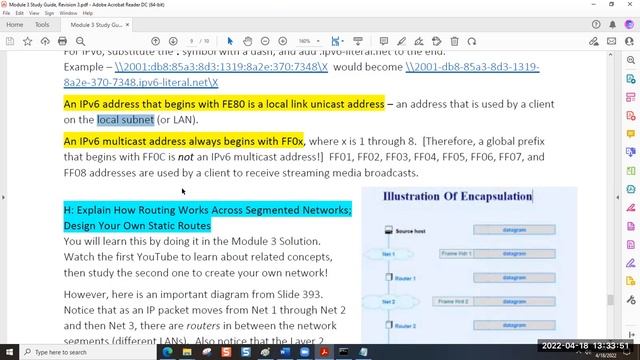Viewport: 640px width, 360px height.
Task: View notifications bell
Action: pos(613,24)
